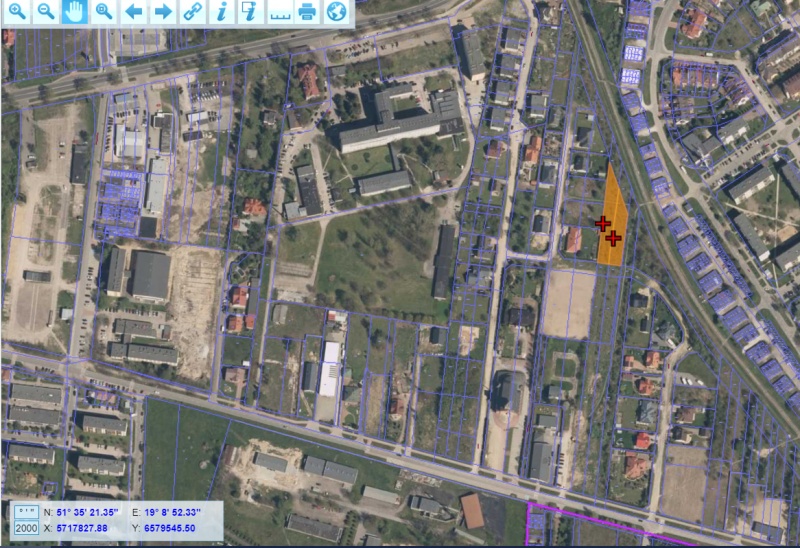Select the area info selection tool

point(250,11)
